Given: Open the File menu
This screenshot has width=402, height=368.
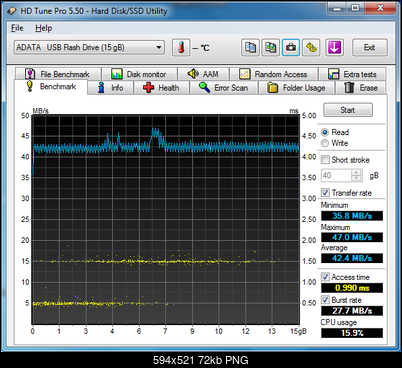Looking at the screenshot, I should click(17, 28).
